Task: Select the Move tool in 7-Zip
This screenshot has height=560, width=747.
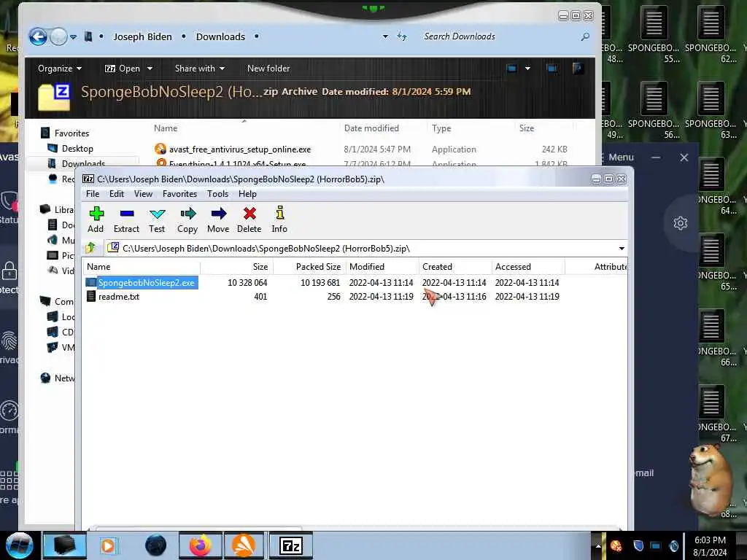Action: 218,219
